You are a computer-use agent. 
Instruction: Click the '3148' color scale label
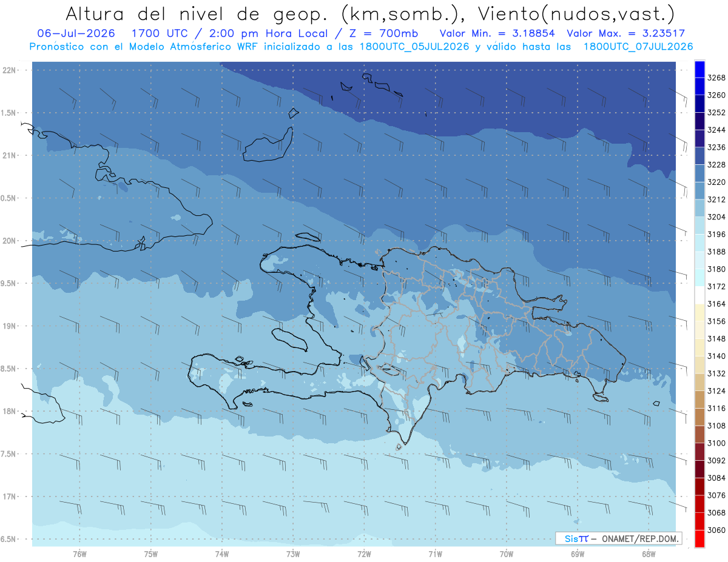click(716, 339)
